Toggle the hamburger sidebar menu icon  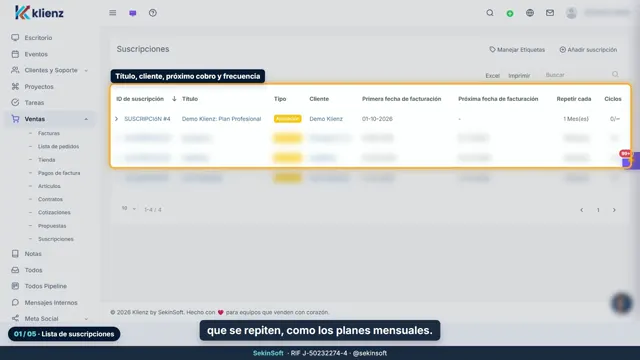[x=113, y=13]
